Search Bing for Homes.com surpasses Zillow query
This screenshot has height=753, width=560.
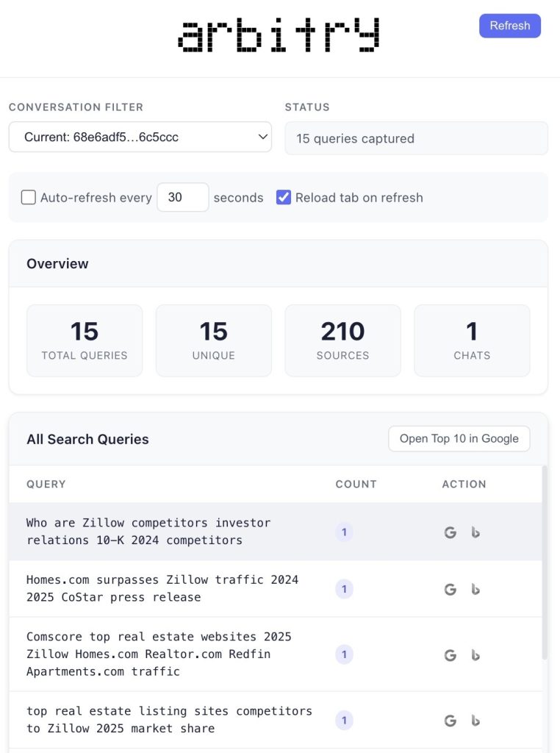click(x=475, y=589)
